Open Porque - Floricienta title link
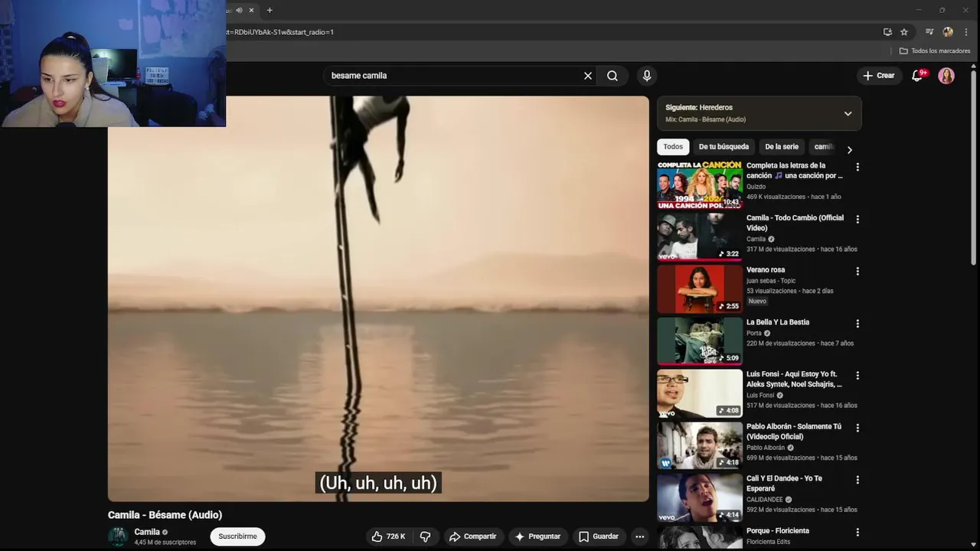 778,530
